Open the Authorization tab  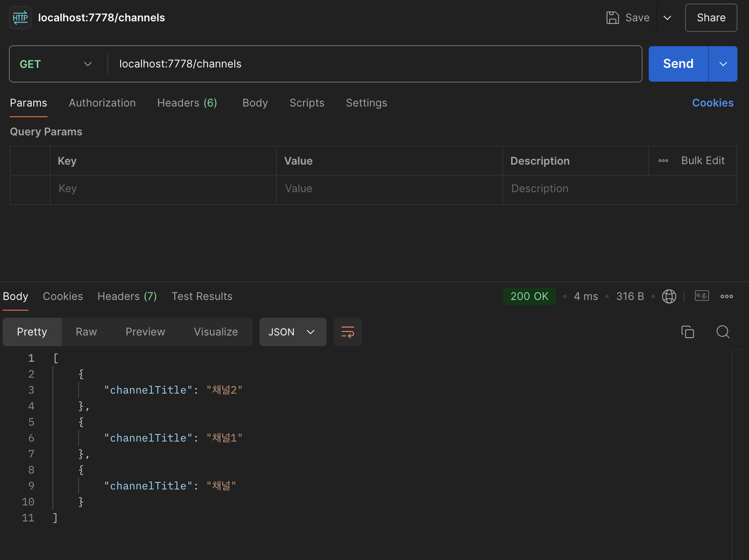102,103
